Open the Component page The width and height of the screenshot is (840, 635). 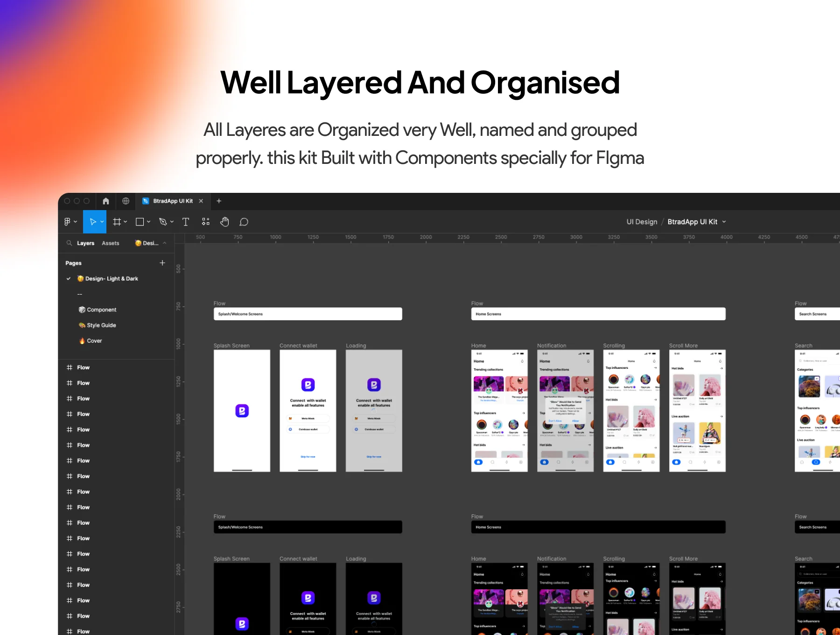pos(98,310)
